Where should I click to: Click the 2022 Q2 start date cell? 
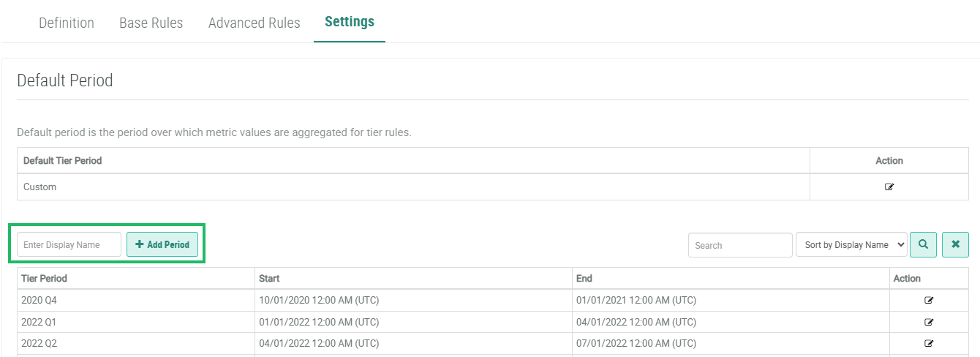coord(319,343)
